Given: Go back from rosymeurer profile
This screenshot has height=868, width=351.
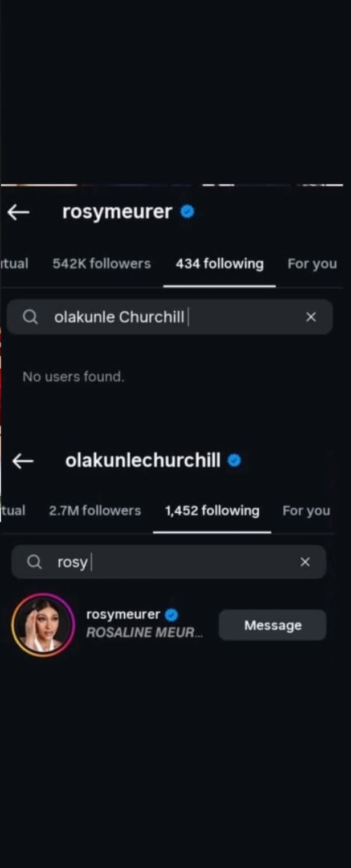Looking at the screenshot, I should (x=18, y=212).
